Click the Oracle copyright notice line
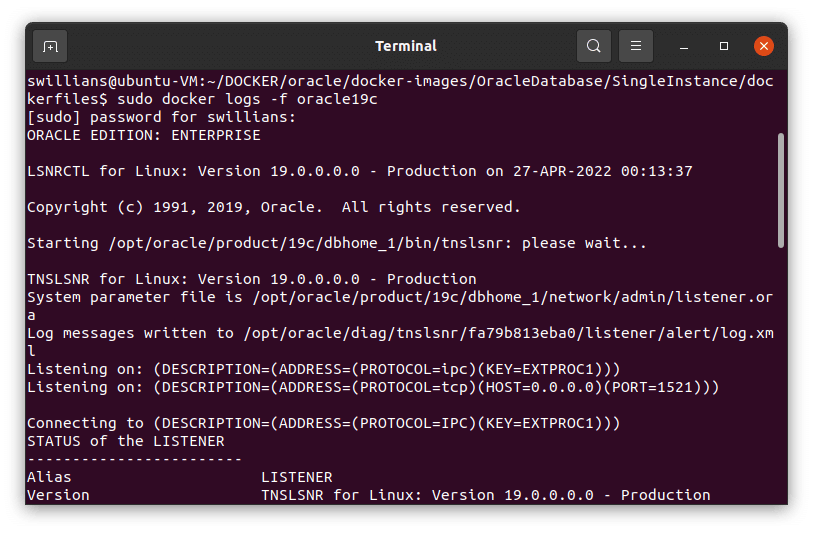This screenshot has height=533, width=813. [273, 207]
